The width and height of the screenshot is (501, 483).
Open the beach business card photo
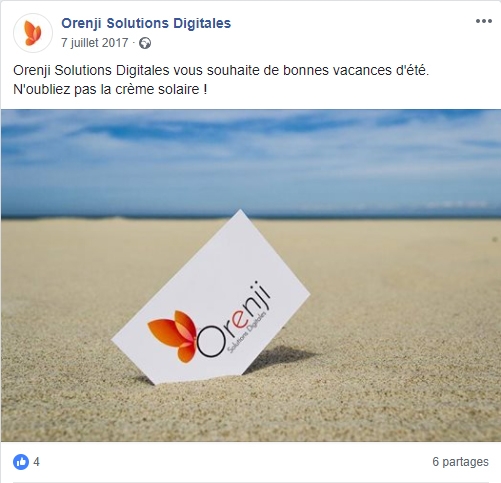point(251,275)
